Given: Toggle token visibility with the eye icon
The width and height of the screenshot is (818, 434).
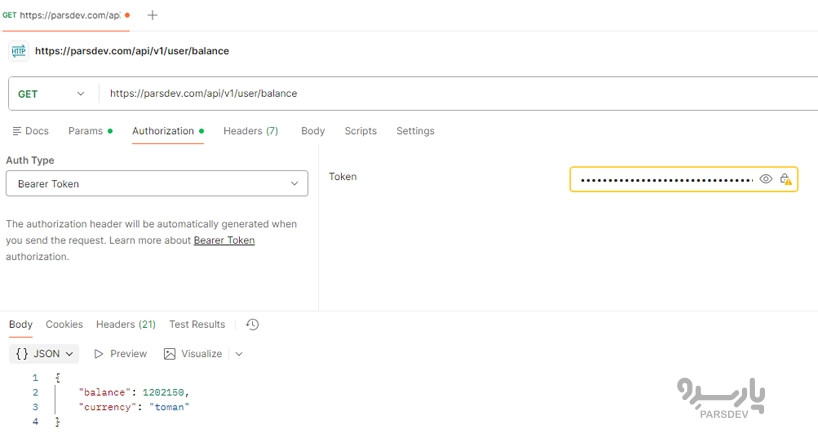Looking at the screenshot, I should pyautogui.click(x=766, y=179).
